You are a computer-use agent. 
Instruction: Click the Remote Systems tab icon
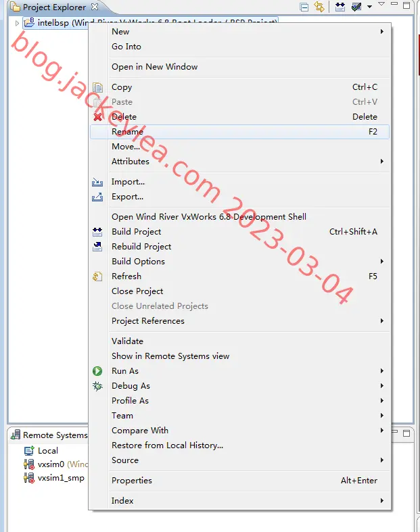click(x=16, y=435)
